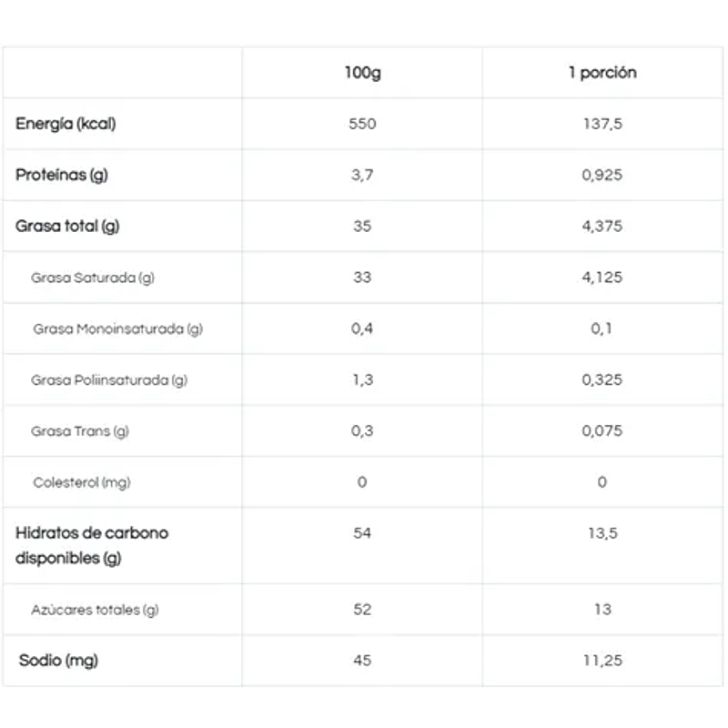Select the 13,5 carbohydrates per portion value
This screenshot has height=728, width=728.
click(x=602, y=532)
